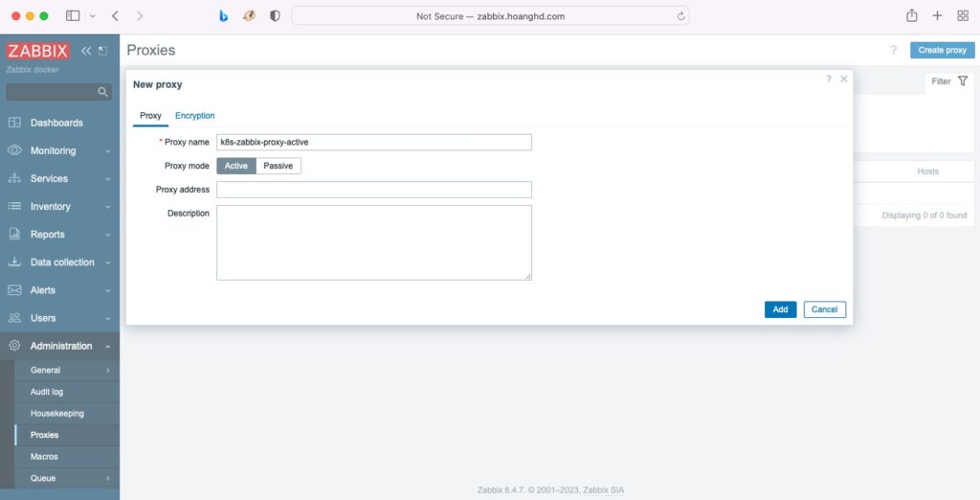Click the Data collection download icon
Viewport: 980px width, 500px height.
pyautogui.click(x=14, y=262)
